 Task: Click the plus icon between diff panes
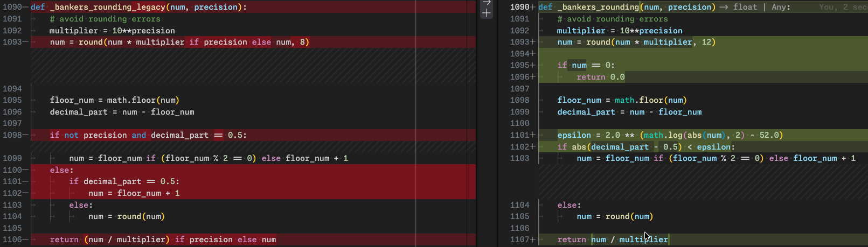click(487, 13)
